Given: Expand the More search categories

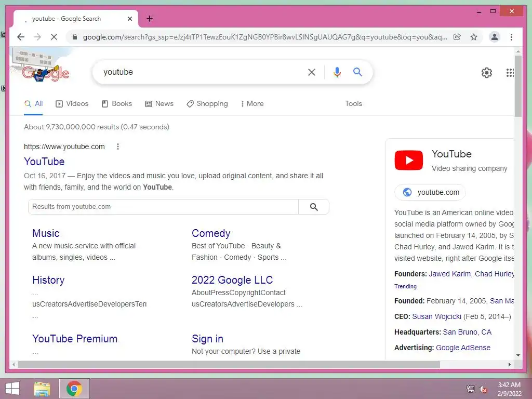Looking at the screenshot, I should [x=252, y=104].
